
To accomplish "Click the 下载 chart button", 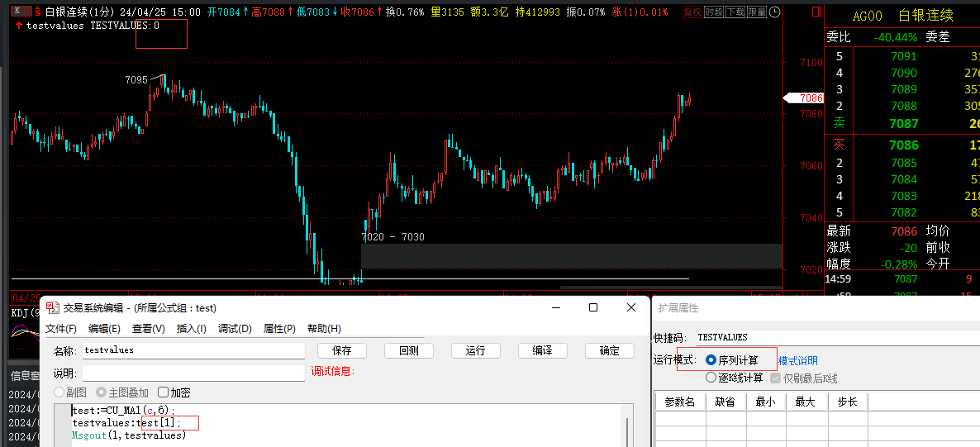I will [735, 12].
